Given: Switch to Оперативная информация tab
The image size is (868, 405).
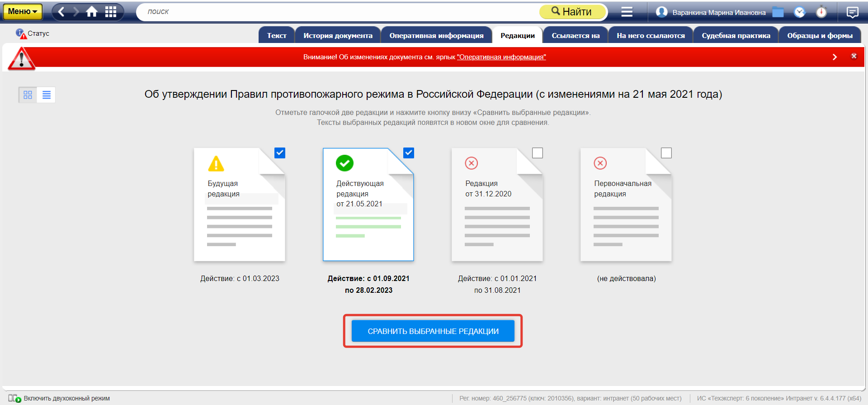Looking at the screenshot, I should [436, 35].
